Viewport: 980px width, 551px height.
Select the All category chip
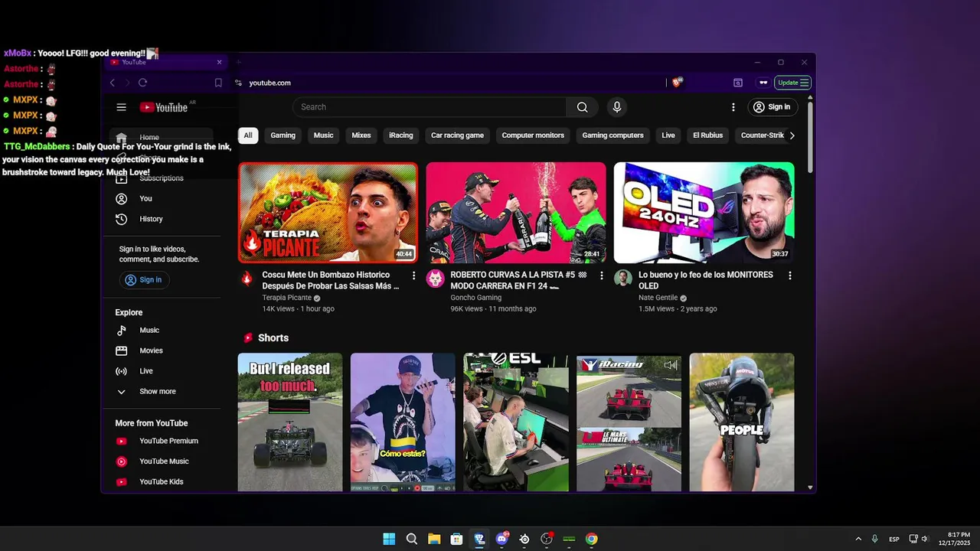pos(248,135)
